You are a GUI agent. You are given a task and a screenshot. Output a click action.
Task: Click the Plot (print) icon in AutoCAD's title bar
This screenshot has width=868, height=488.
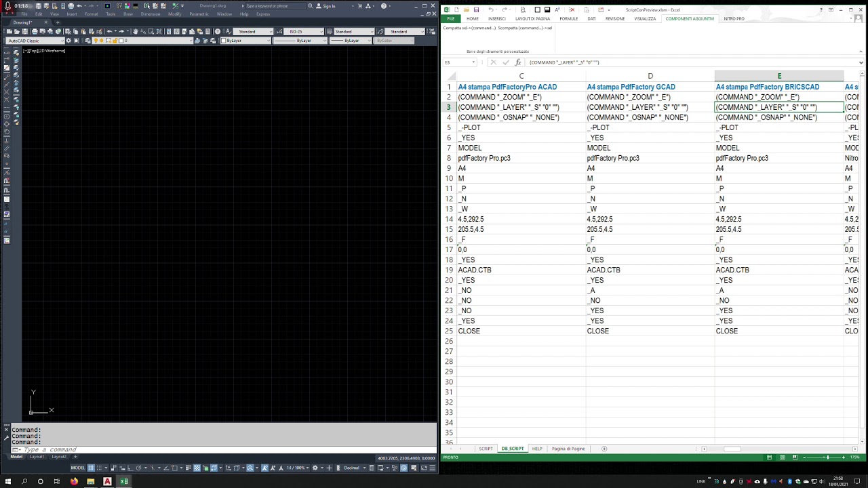71,5
